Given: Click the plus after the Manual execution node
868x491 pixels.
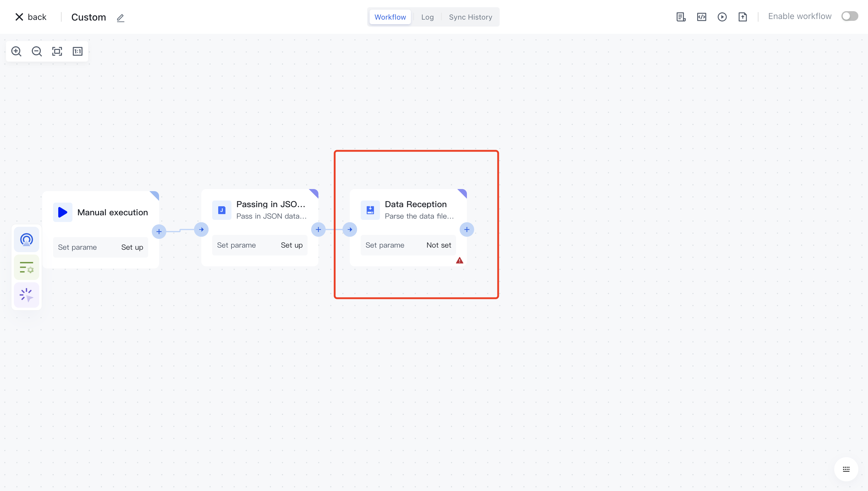Looking at the screenshot, I should pos(159,232).
